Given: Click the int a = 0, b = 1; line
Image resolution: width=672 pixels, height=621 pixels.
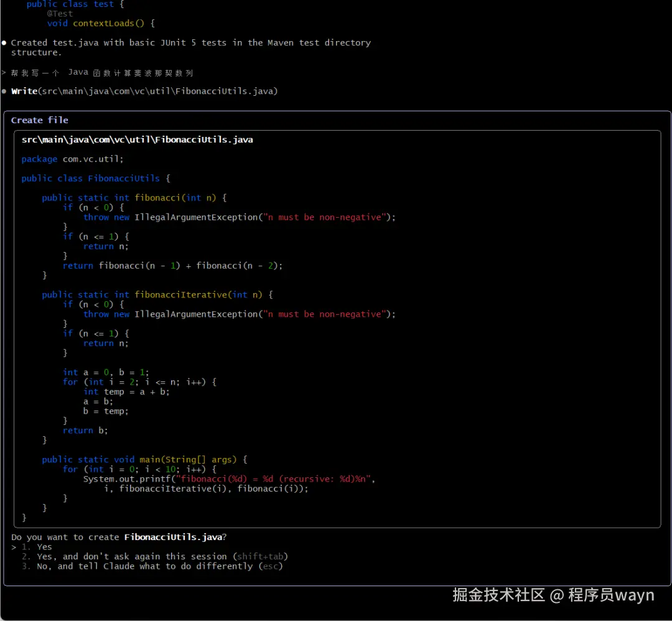Looking at the screenshot, I should tap(106, 372).
